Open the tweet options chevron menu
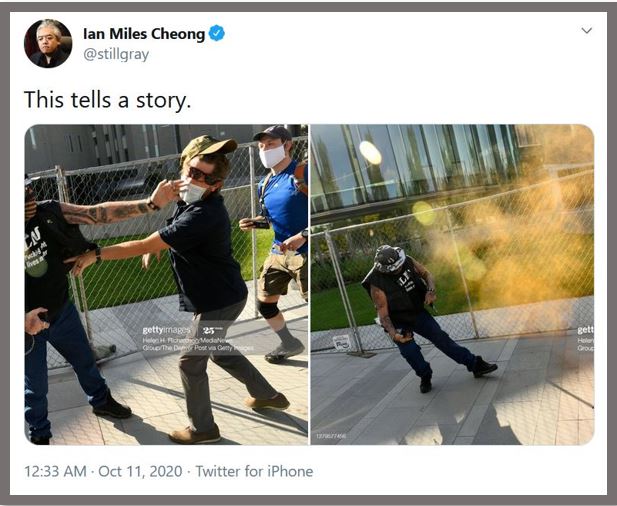Image resolution: width=617 pixels, height=506 pixels. click(586, 30)
